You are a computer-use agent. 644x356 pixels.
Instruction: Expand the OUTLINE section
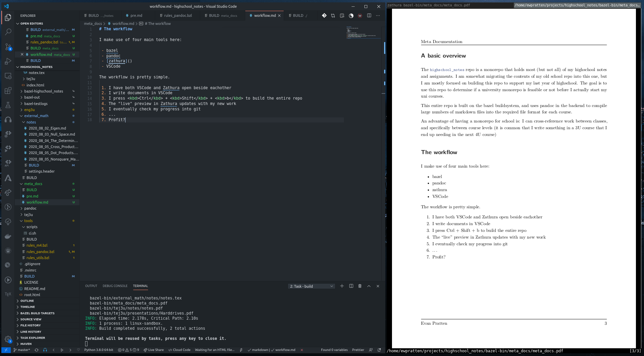click(27, 301)
